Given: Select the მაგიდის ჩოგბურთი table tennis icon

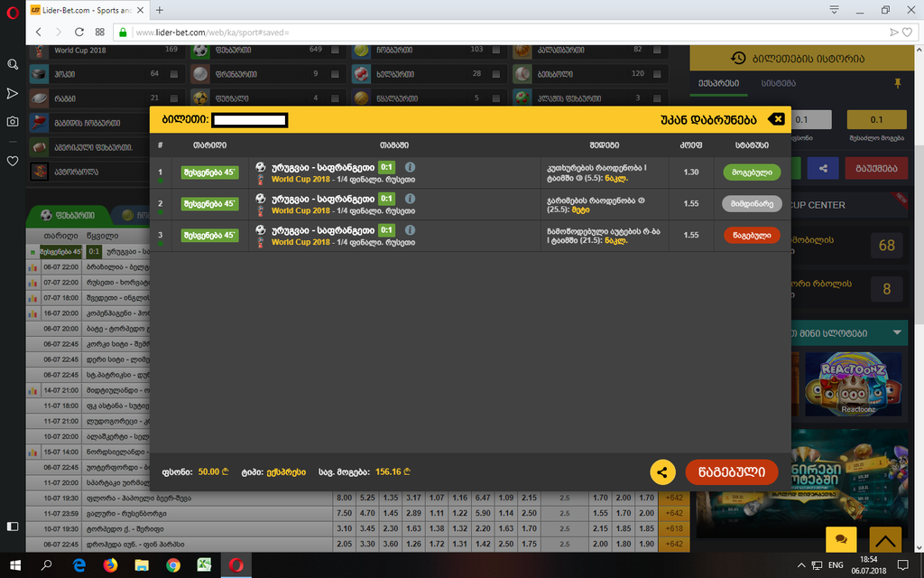Looking at the screenshot, I should point(39,123).
